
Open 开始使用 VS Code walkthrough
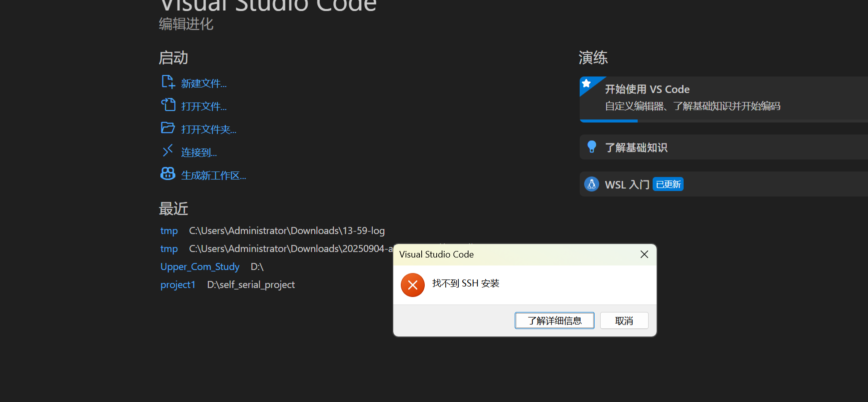coord(724,98)
